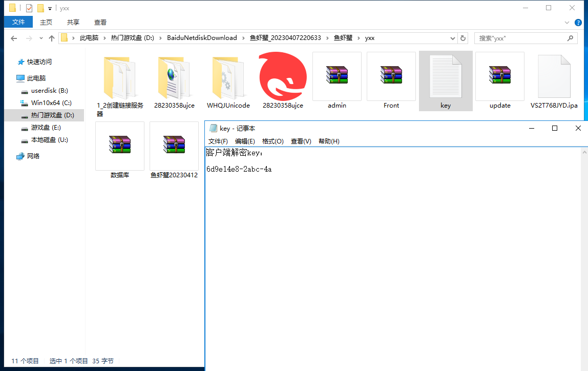
Task: Expand the ribbon with the chevron
Action: pyautogui.click(x=567, y=23)
